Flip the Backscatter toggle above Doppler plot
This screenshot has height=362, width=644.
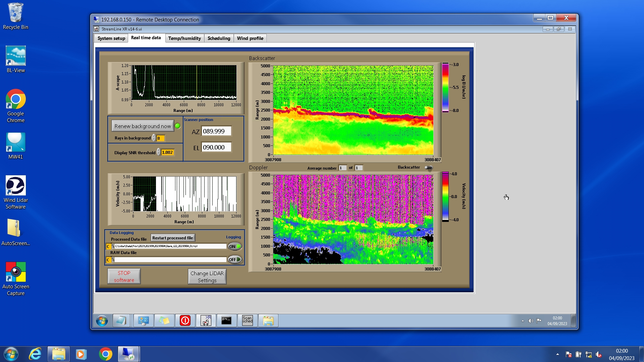click(x=428, y=168)
